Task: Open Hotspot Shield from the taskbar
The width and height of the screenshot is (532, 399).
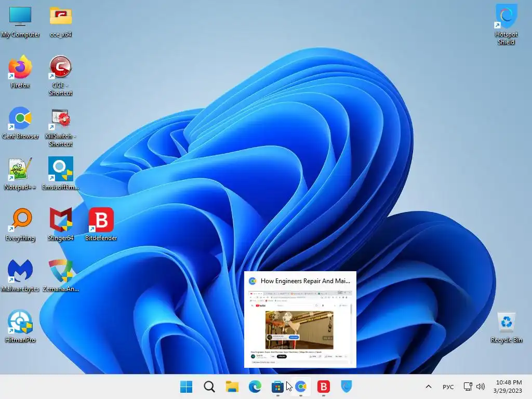Action: (x=347, y=387)
